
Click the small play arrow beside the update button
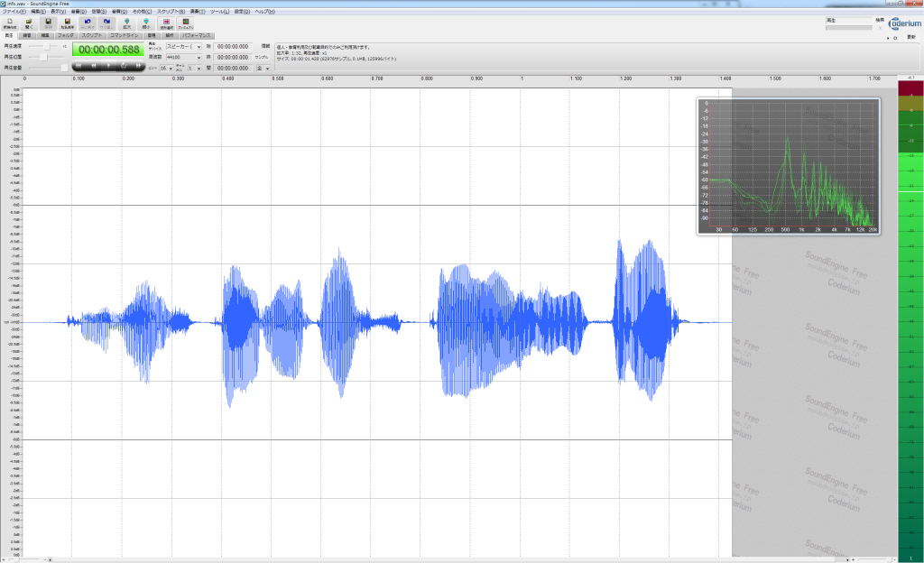(888, 38)
